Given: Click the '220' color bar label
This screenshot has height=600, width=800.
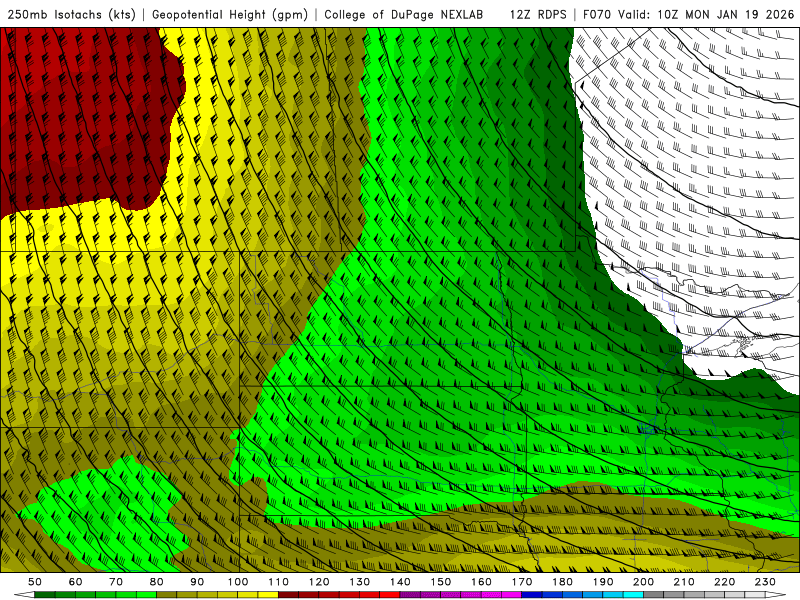Looking at the screenshot, I should (724, 582).
